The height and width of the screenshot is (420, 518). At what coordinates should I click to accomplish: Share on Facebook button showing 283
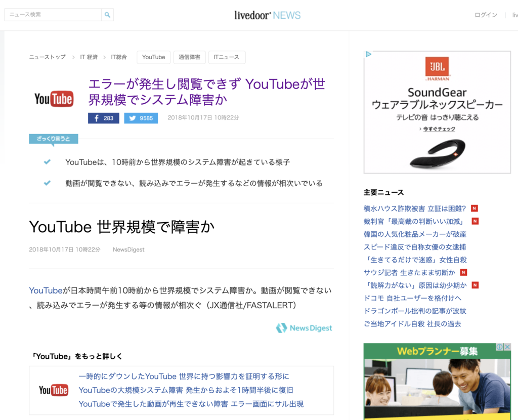point(103,118)
